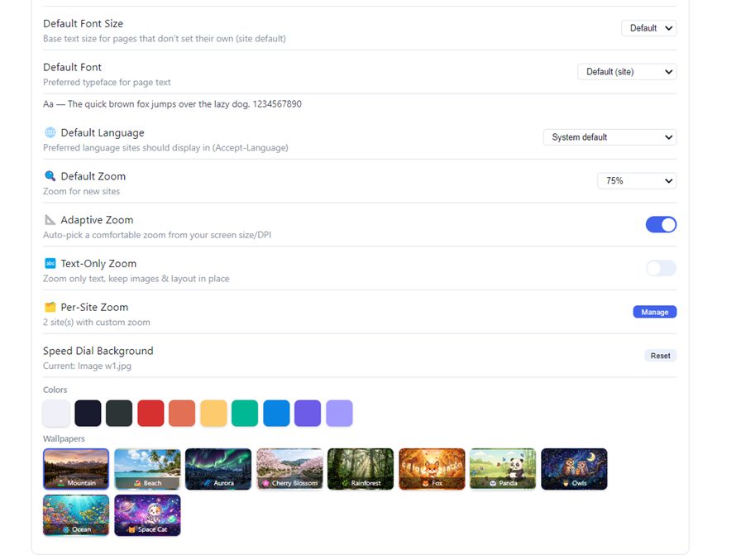Enable the Text-Only Zoom toggle
Image resolution: width=741 pixels, height=560 pixels.
click(x=661, y=268)
